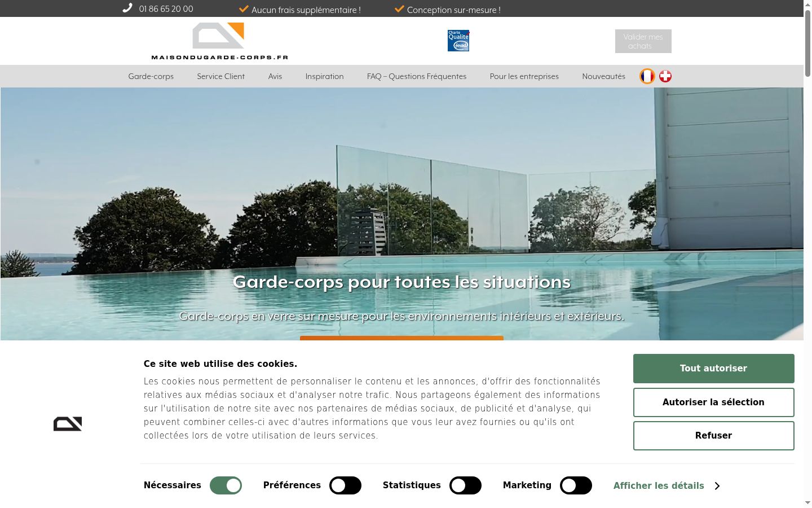
Task: Enable the Préférences cookie switch
Action: point(345,485)
